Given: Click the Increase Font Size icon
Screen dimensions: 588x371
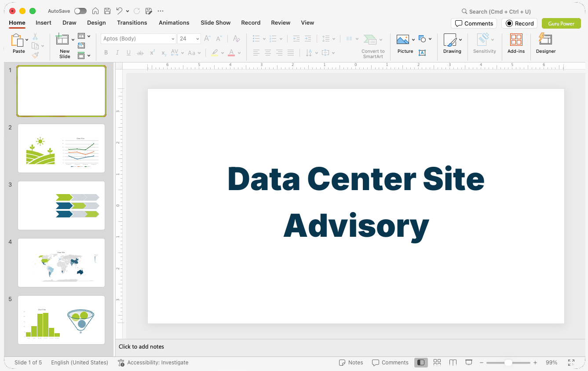Looking at the screenshot, I should [208, 39].
